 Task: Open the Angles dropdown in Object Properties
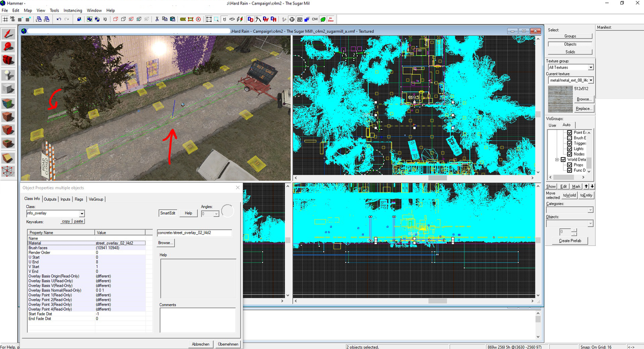[216, 214]
